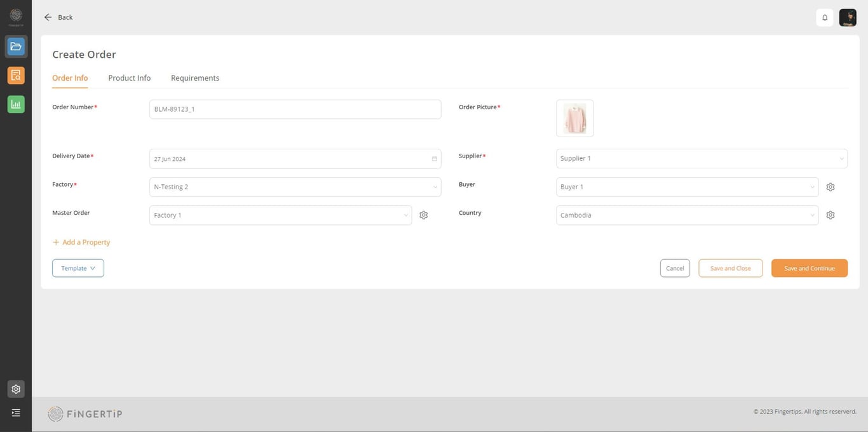Open the user profile avatar

pos(848,18)
